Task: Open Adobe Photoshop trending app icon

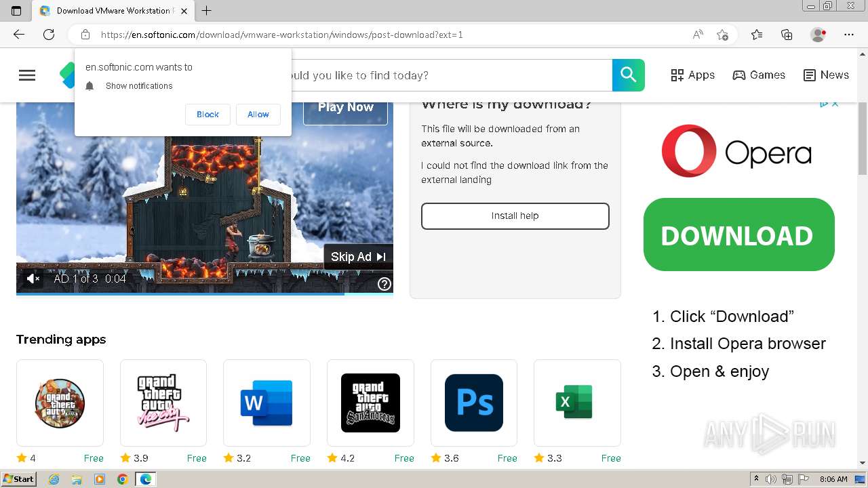Action: click(x=474, y=403)
